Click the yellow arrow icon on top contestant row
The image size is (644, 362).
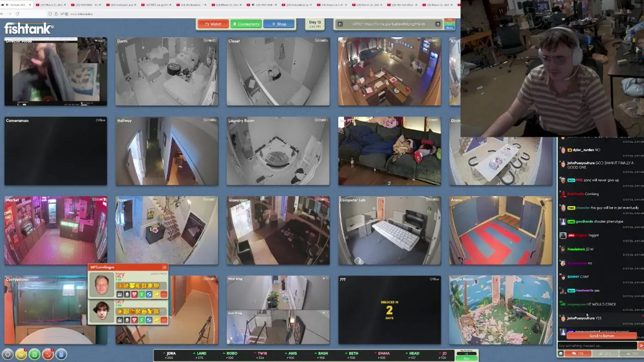[x=156, y=294]
